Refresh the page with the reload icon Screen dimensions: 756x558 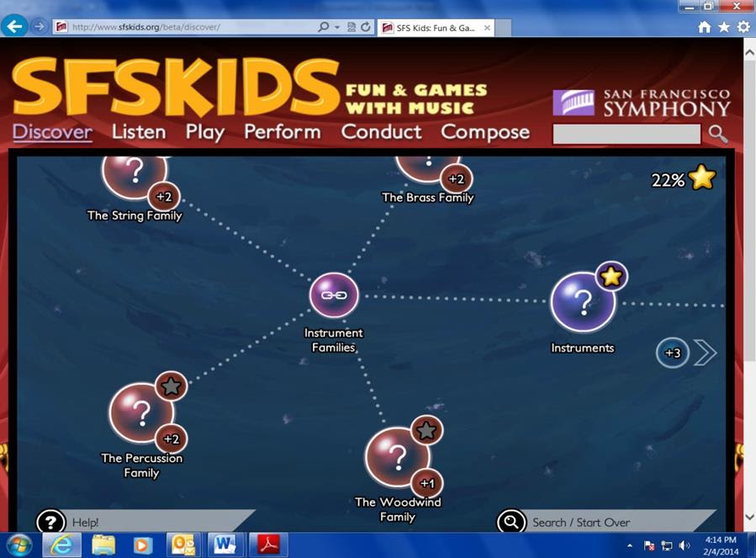point(366,27)
